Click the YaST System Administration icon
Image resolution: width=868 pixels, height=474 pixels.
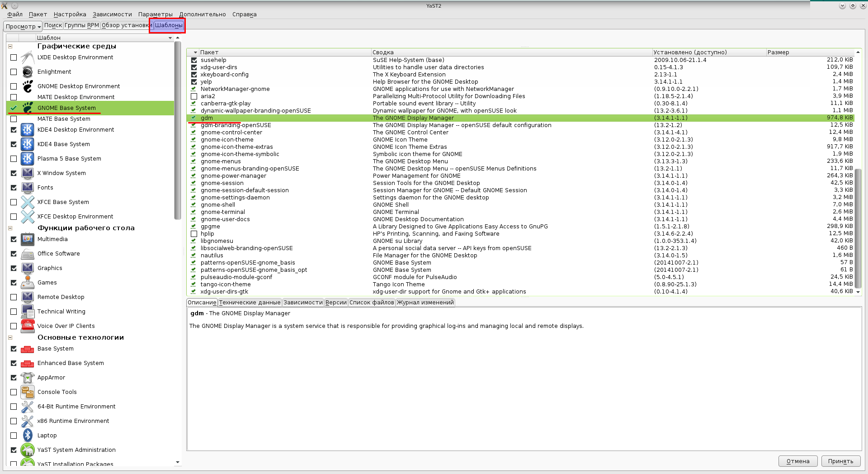tap(28, 450)
